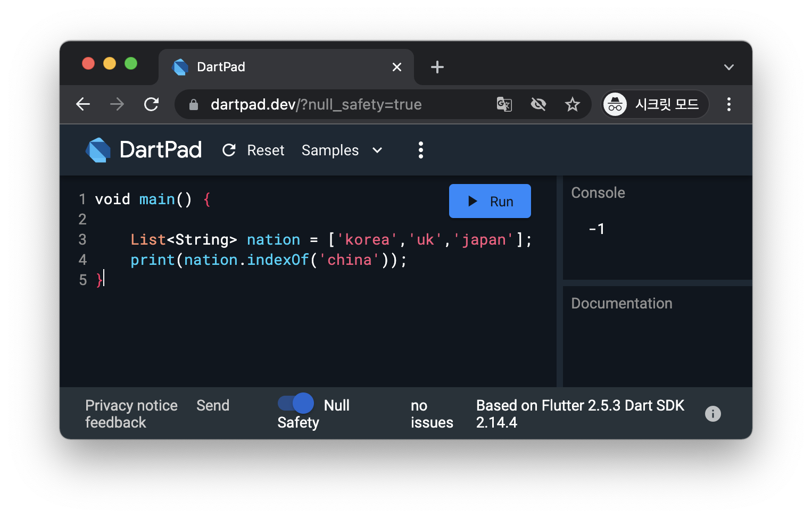
Task: Click the DartPad favicon on the tab
Action: [180, 67]
